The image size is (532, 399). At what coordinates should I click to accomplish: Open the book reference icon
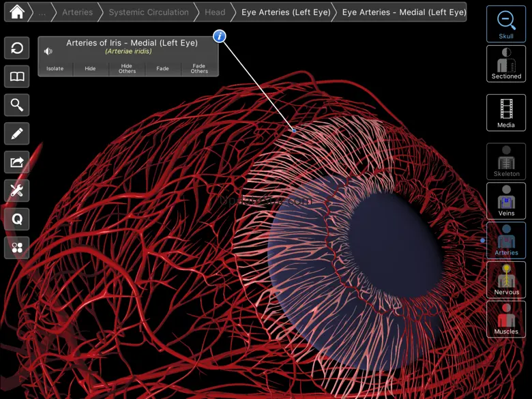17,76
